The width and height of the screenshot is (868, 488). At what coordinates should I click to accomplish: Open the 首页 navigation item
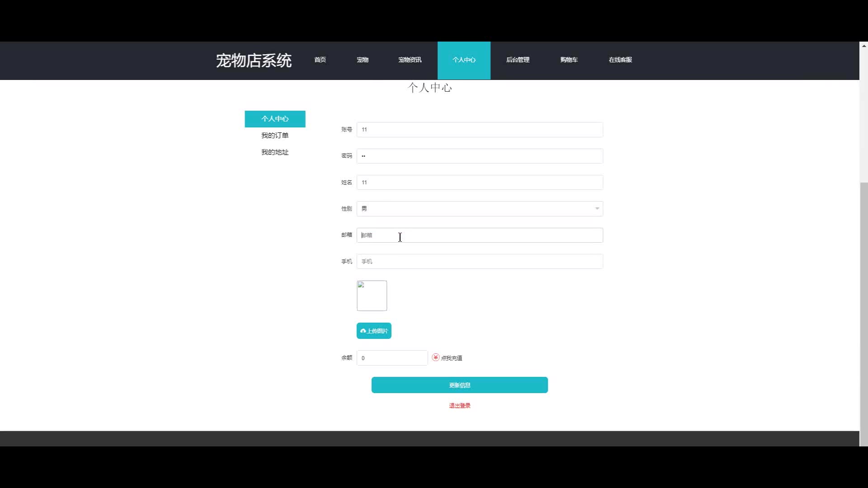320,60
